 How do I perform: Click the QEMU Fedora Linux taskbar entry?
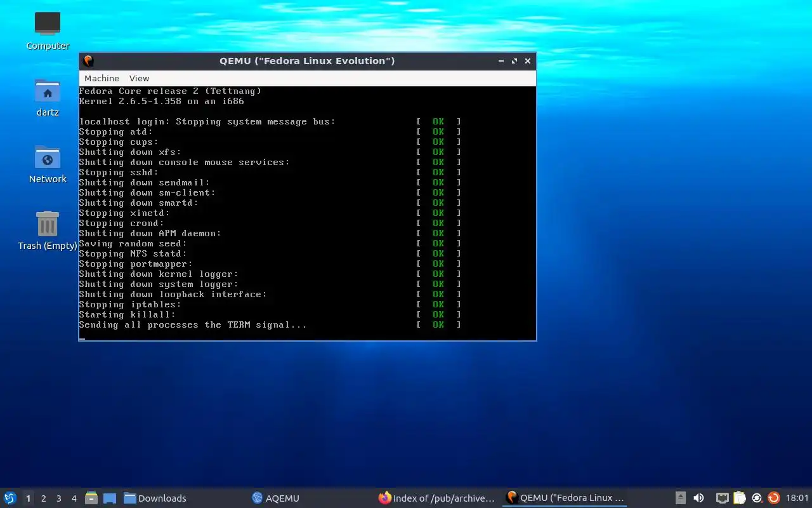[565, 498]
